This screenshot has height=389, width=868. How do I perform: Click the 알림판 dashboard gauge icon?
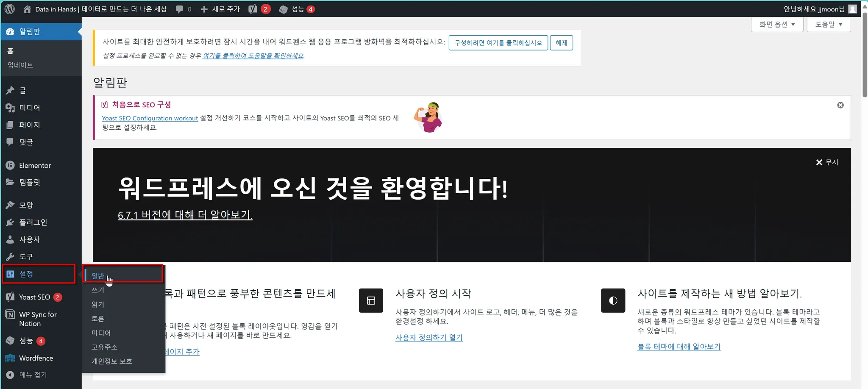tap(10, 32)
